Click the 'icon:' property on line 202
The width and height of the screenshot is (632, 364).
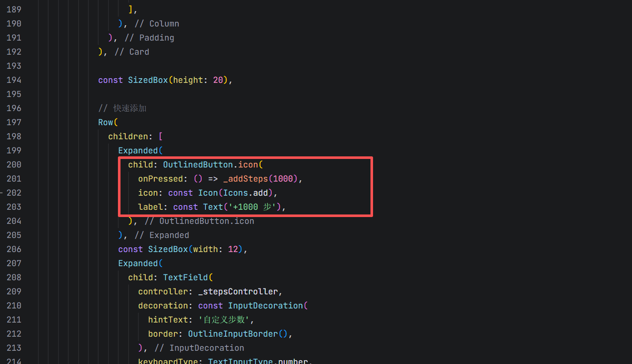tap(150, 193)
